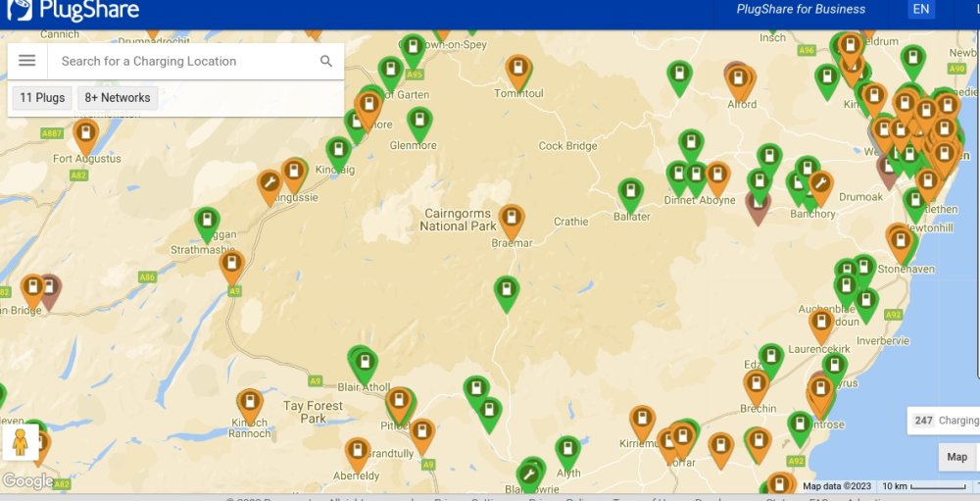The width and height of the screenshot is (980, 501).
Task: Select orange charger pin at Aboyne
Action: 717,177
